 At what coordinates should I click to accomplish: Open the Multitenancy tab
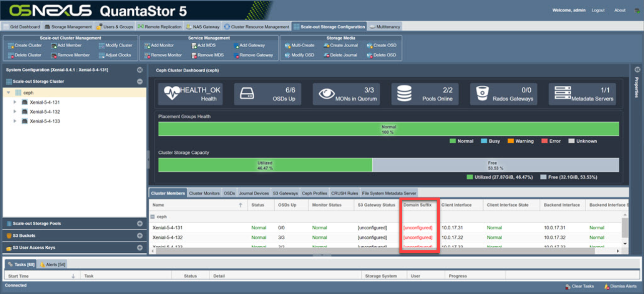pyautogui.click(x=385, y=27)
